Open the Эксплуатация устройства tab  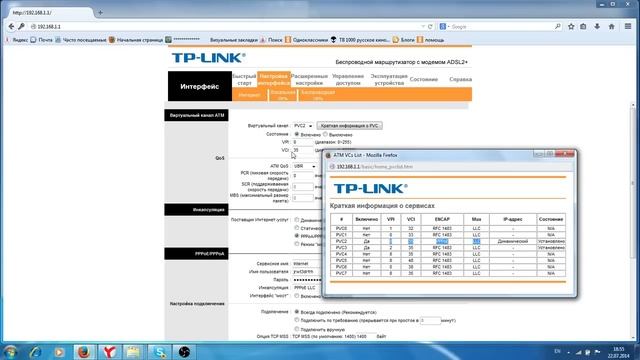389,80
